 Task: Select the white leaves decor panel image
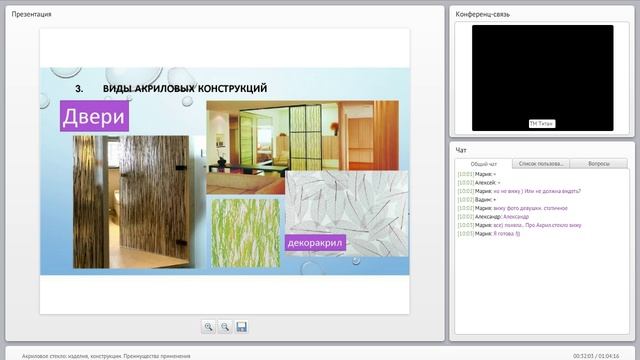347,214
